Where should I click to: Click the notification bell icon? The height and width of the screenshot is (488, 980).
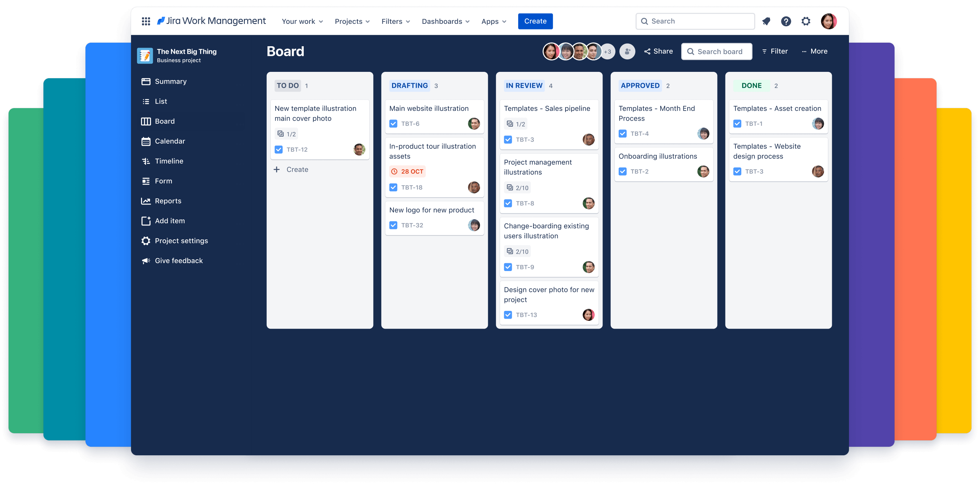(x=766, y=21)
